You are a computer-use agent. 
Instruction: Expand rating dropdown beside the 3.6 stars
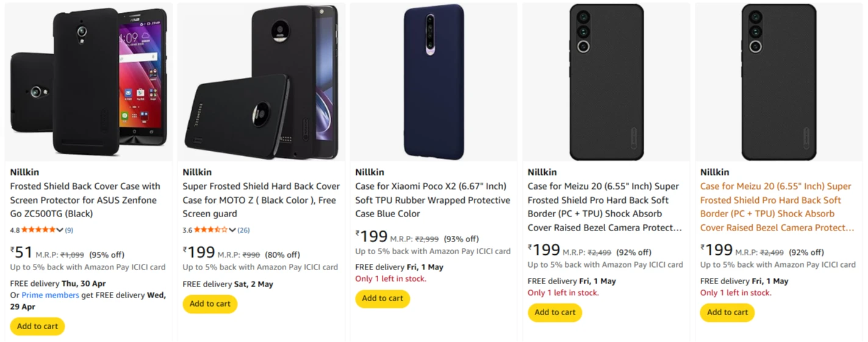point(232,230)
